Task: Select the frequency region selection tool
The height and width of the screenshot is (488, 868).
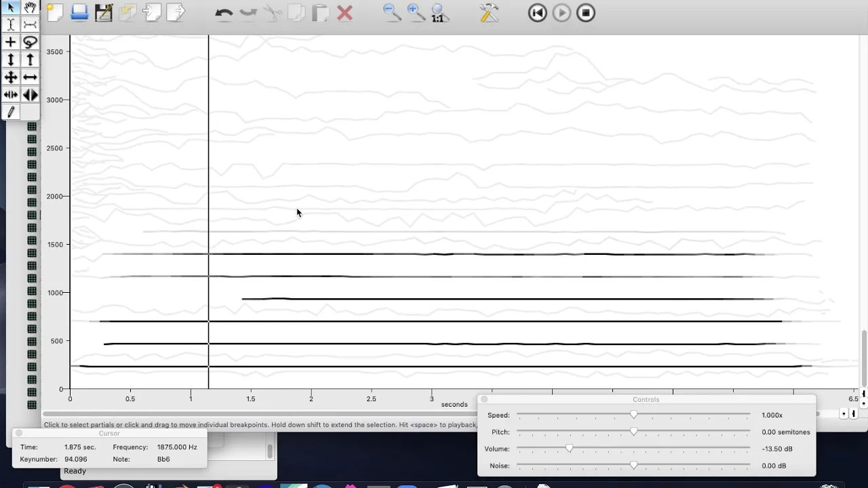Action: point(30,25)
